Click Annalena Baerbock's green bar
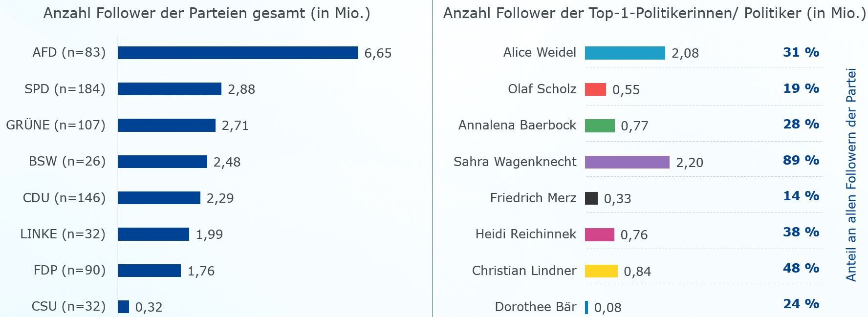This screenshot has height=317, width=868. (600, 126)
